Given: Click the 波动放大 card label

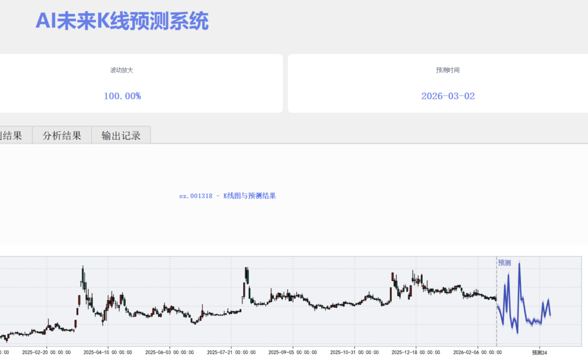Looking at the screenshot, I should [122, 70].
